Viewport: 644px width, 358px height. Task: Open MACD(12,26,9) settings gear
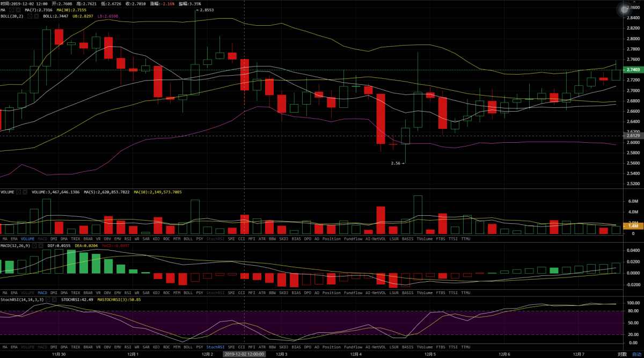coord(33,245)
